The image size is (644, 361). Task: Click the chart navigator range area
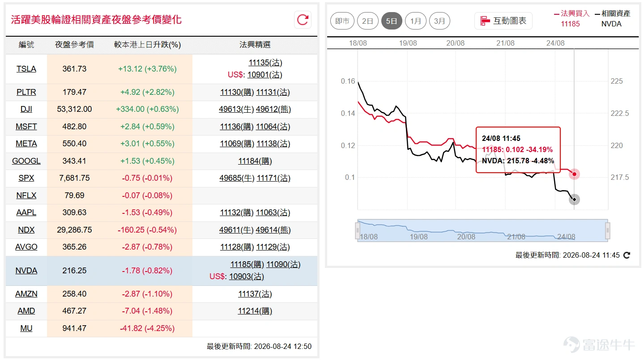(x=482, y=230)
